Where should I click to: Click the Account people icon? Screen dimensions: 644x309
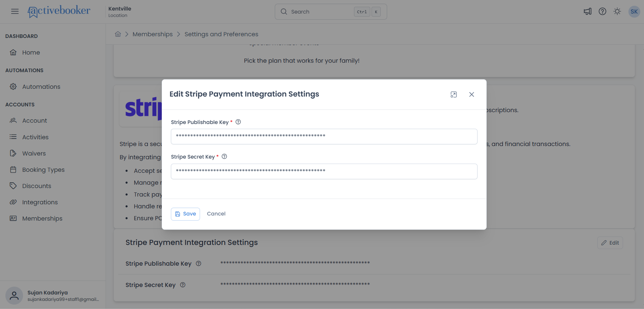pos(13,120)
